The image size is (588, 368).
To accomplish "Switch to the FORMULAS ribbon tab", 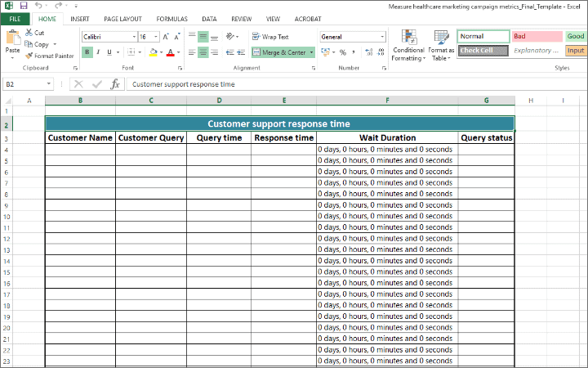I will (171, 18).
